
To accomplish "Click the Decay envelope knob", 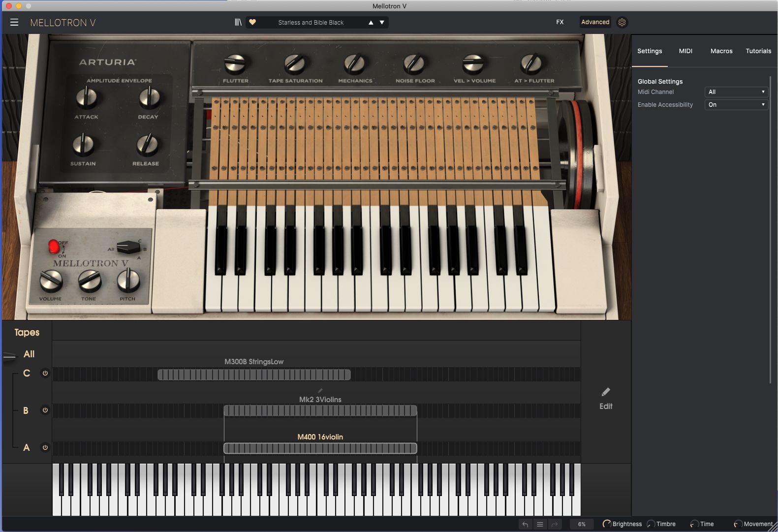I will tap(149, 97).
